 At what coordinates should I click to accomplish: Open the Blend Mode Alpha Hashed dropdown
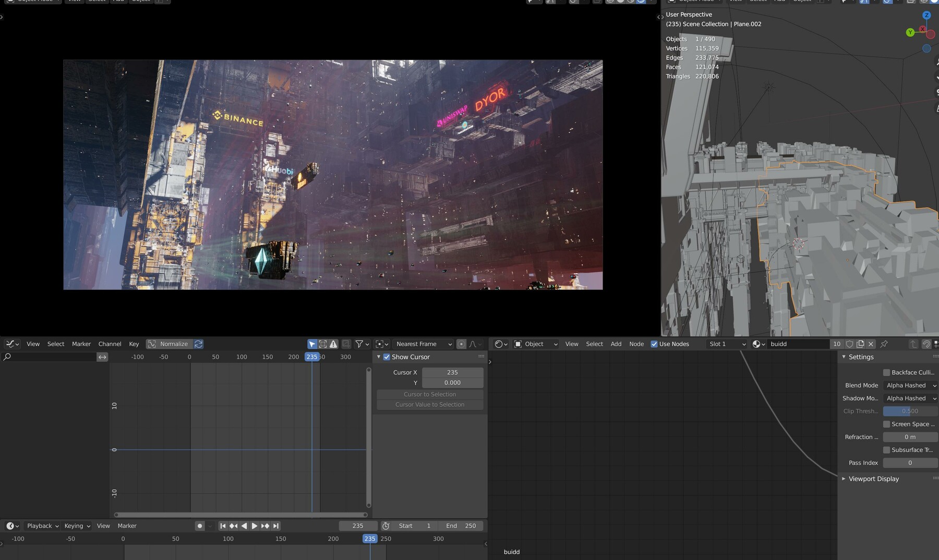click(910, 385)
